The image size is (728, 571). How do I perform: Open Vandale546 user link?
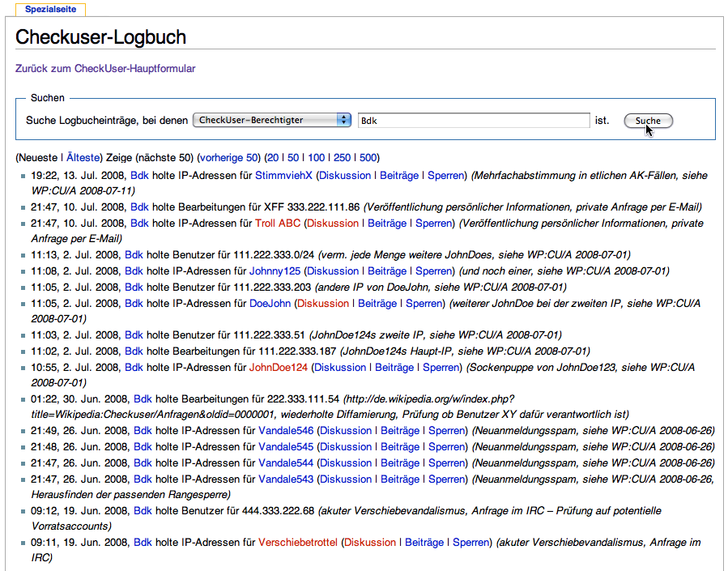tap(286, 431)
